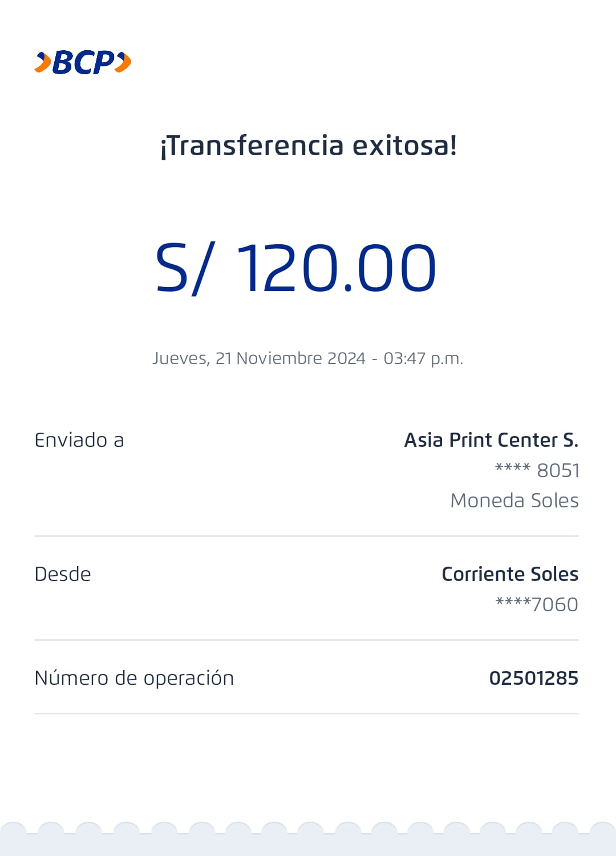616x856 pixels.
Task: Click the S/ currency symbol
Action: click(x=185, y=268)
